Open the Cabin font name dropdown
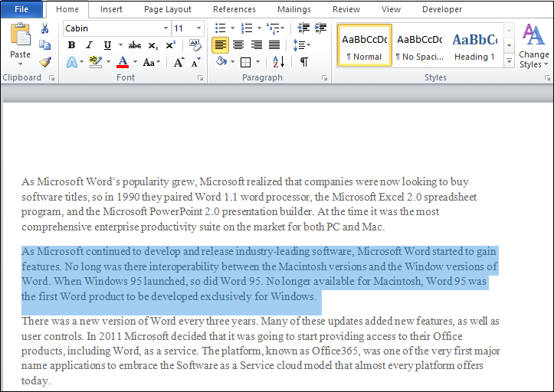The image size is (554, 392). point(166,28)
